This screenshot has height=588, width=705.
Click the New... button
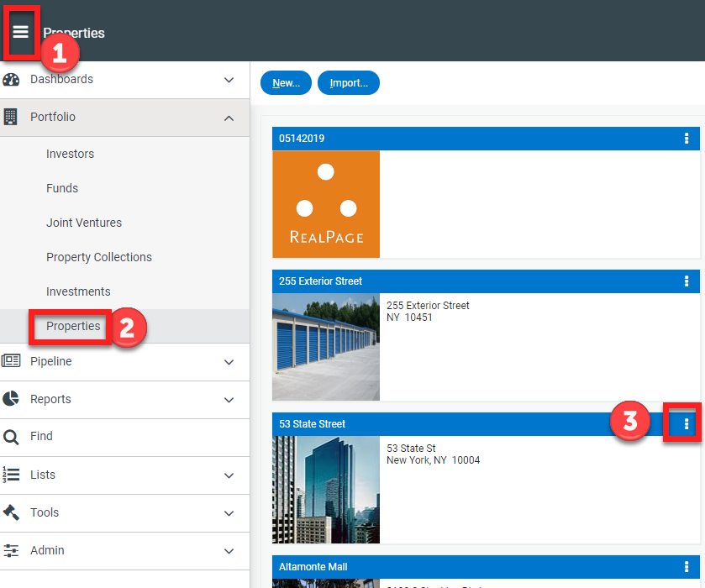[286, 82]
